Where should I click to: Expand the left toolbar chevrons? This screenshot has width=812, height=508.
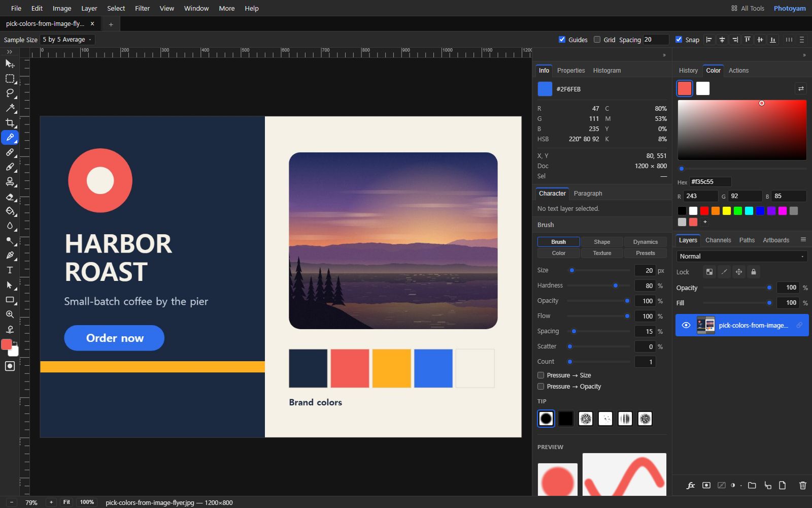10,52
